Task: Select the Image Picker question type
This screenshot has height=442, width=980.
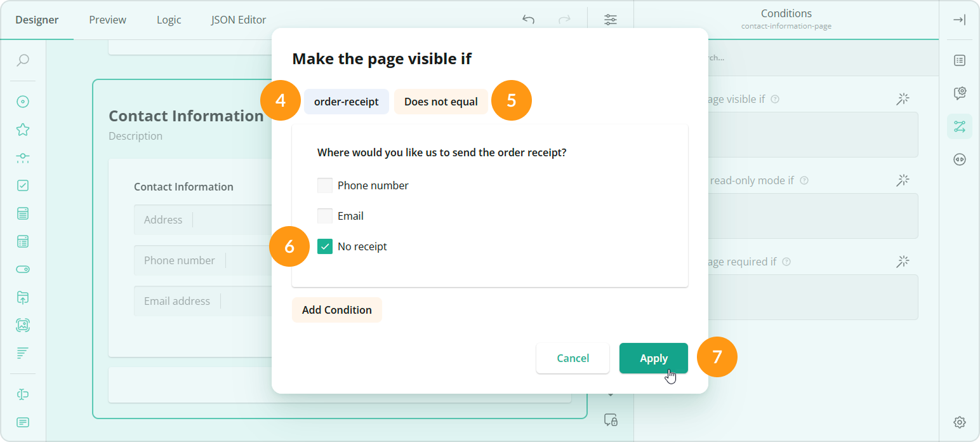Action: click(x=22, y=325)
